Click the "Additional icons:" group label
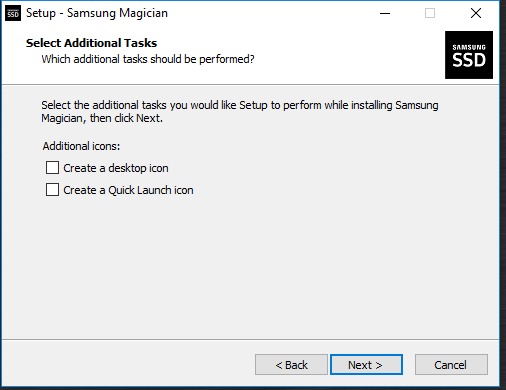This screenshot has height=390, width=506. (81, 146)
